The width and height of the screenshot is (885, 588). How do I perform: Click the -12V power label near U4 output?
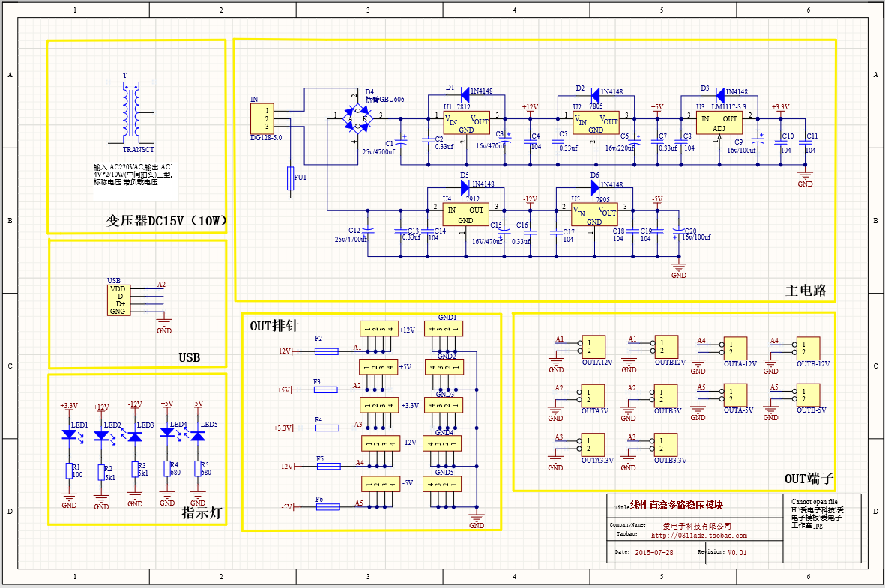(530, 199)
